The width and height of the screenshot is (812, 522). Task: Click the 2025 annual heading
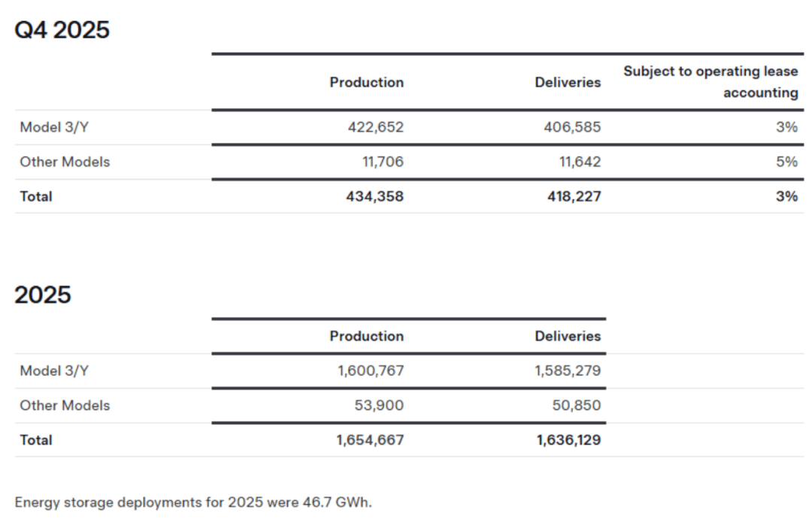coord(43,294)
